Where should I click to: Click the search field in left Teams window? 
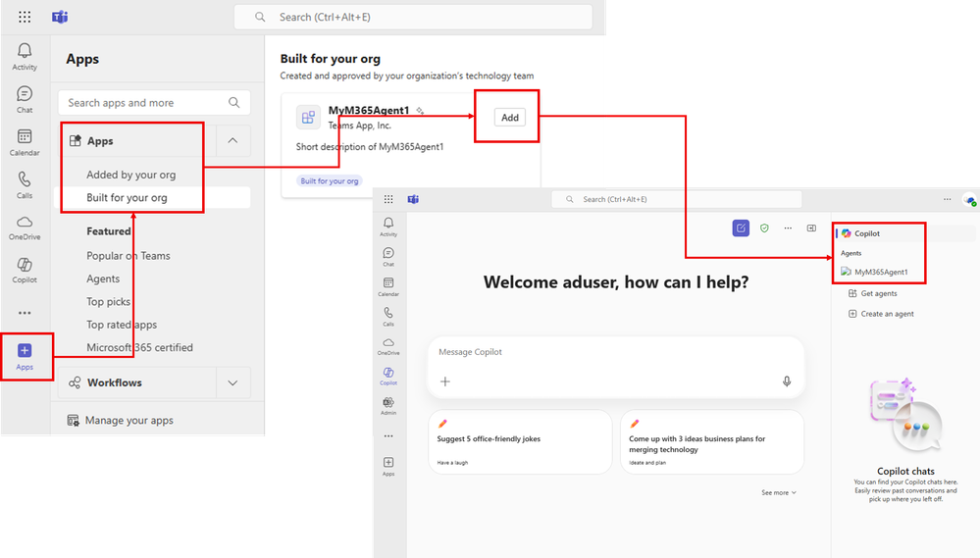click(413, 17)
